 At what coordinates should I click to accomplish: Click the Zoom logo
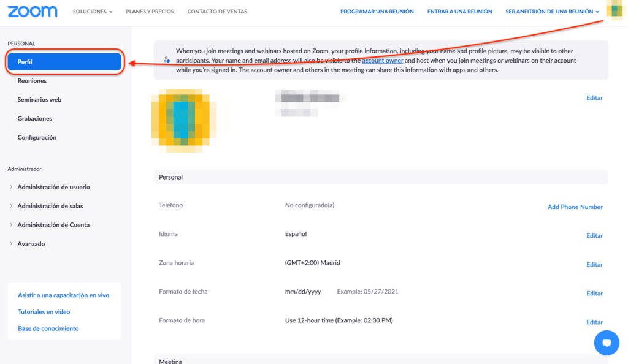pyautogui.click(x=33, y=12)
